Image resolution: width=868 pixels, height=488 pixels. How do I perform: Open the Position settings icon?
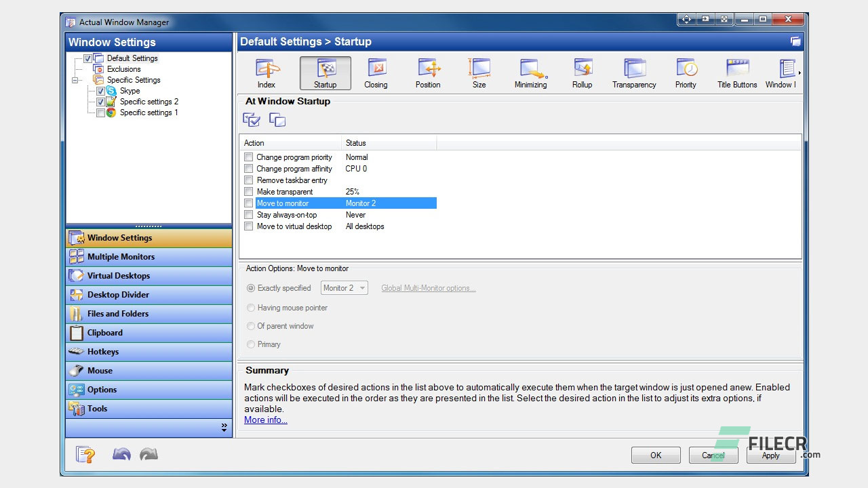428,73
